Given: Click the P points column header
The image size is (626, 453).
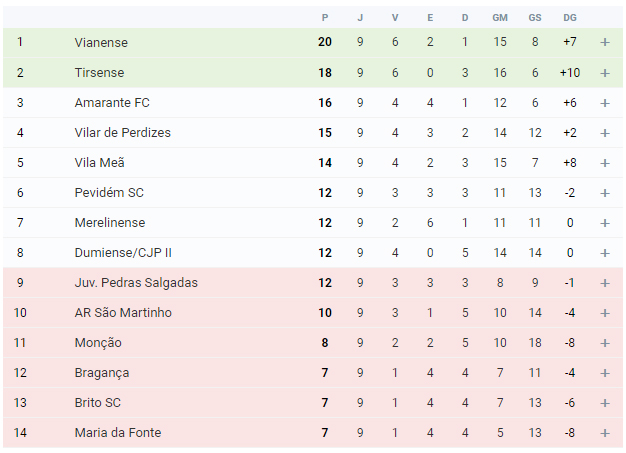Looking at the screenshot, I should [x=325, y=18].
